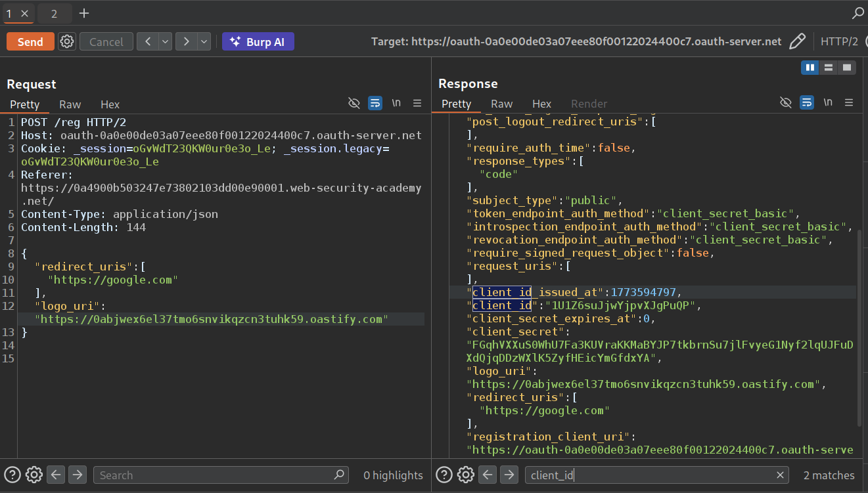Open the request settings gear icon

point(67,41)
